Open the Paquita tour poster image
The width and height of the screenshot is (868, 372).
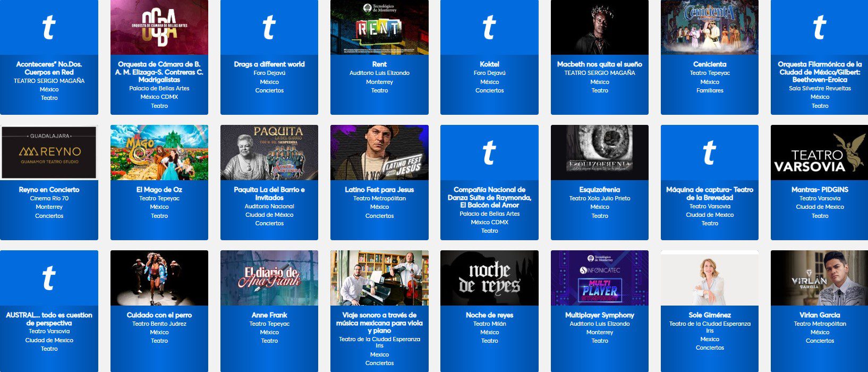click(x=269, y=153)
